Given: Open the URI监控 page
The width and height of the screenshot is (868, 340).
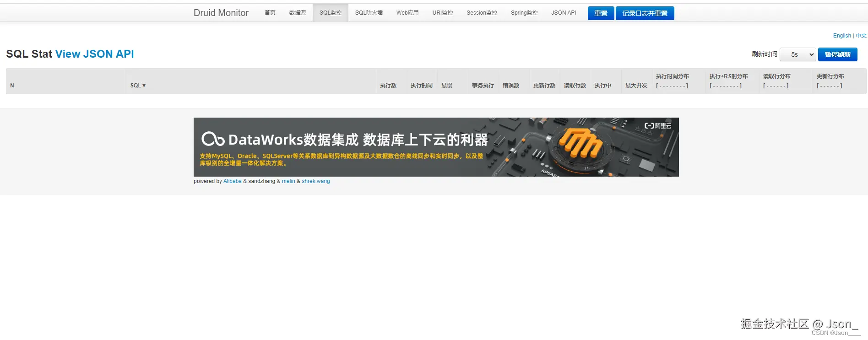Looking at the screenshot, I should [443, 13].
